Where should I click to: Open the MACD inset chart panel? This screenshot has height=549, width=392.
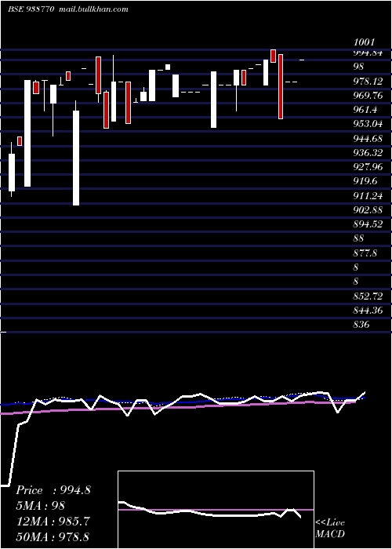[x=216, y=510]
